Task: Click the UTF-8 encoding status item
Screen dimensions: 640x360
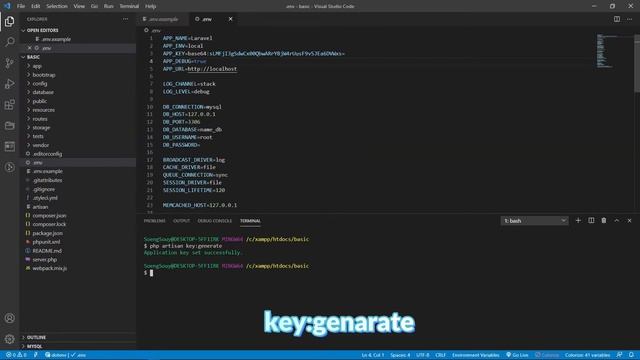Action: 422,355
